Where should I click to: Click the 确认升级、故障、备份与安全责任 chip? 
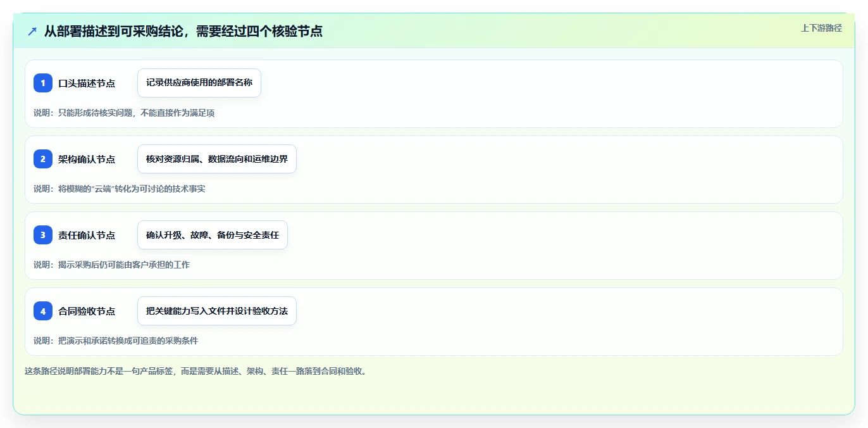pyautogui.click(x=213, y=235)
